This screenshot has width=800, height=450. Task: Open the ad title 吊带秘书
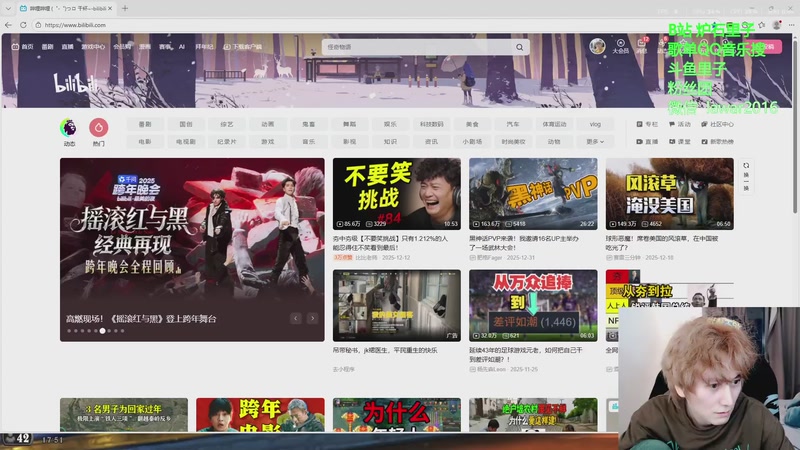pos(385,351)
